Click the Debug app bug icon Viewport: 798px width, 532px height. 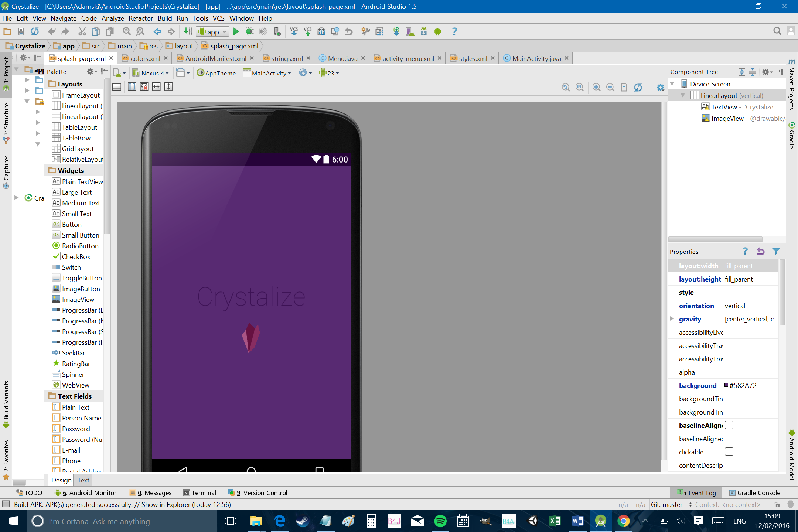click(249, 32)
